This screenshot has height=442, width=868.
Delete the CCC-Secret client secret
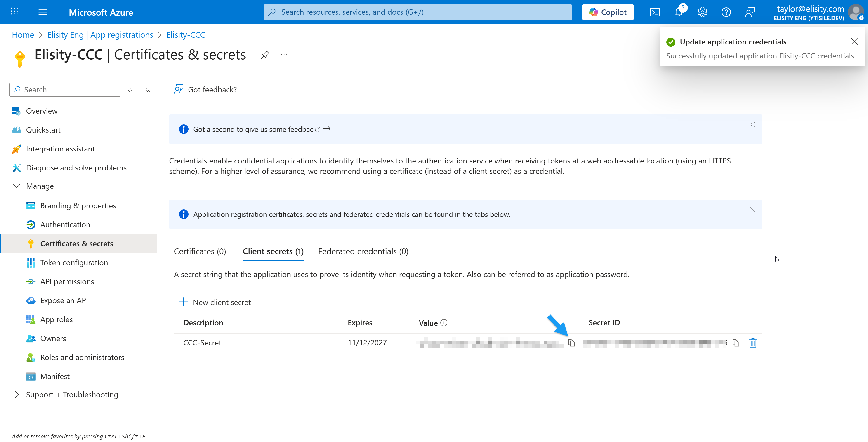[753, 343]
